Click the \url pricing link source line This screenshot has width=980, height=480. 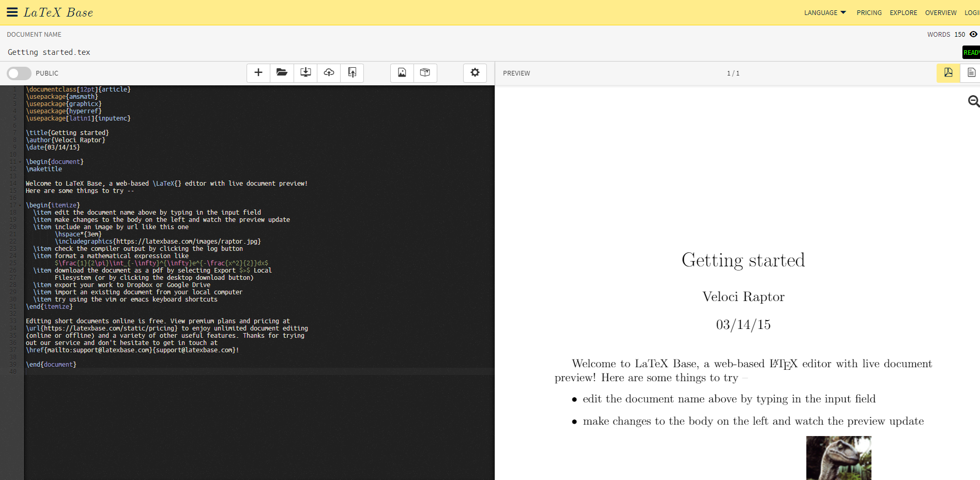click(167, 328)
